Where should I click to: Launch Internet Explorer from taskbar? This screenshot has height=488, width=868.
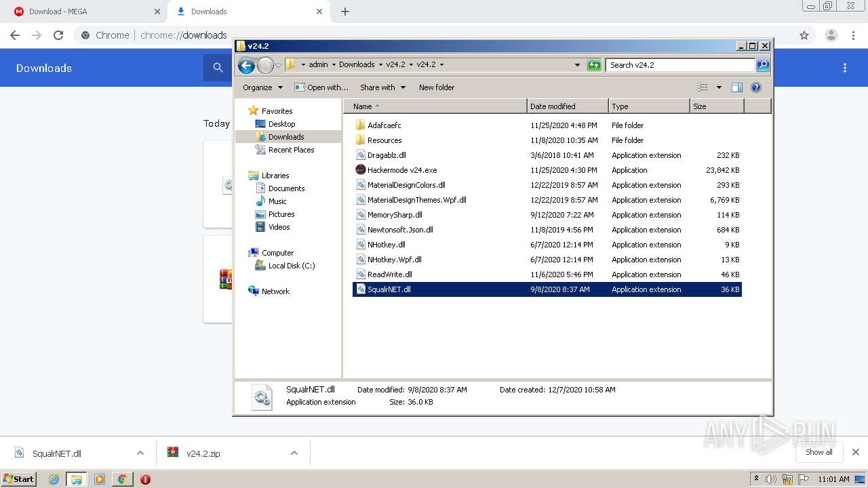click(x=54, y=479)
